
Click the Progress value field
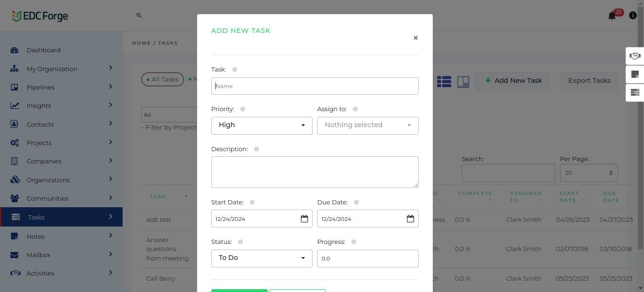368,259
